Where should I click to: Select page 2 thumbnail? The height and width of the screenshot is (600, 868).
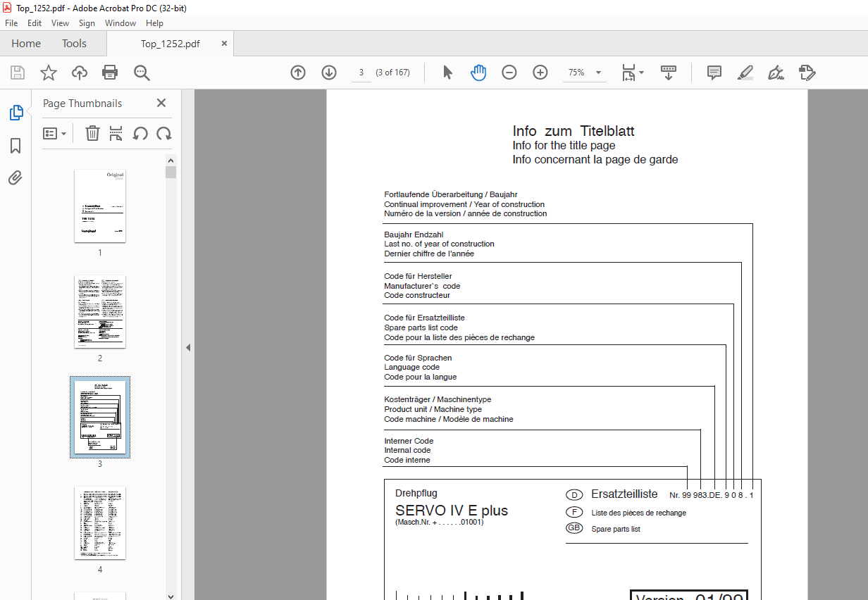point(100,311)
